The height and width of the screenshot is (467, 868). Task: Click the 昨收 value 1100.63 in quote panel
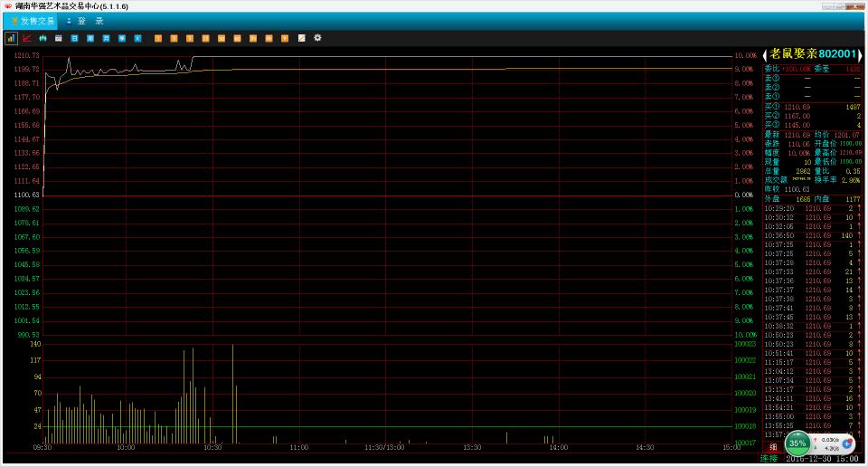click(797, 189)
